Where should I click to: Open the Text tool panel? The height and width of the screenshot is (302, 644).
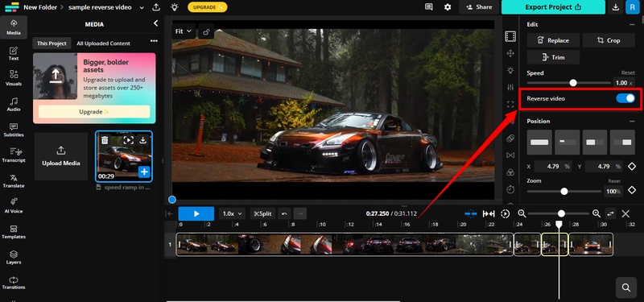point(14,53)
